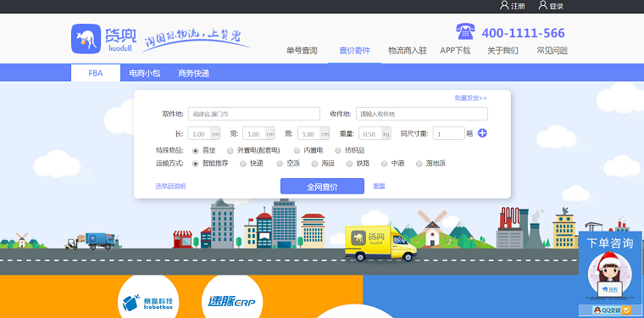
Task: Open 违禁品说明 prohibited items link
Action: click(170, 186)
